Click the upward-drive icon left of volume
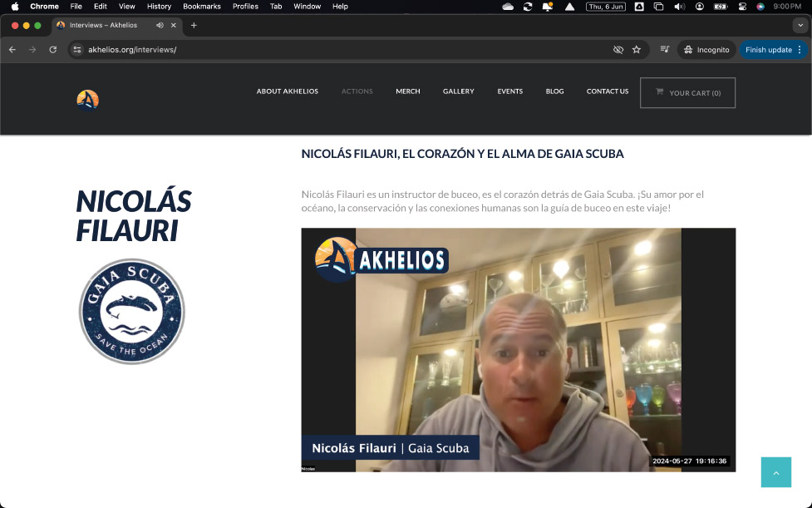This screenshot has height=508, width=812. [639, 7]
